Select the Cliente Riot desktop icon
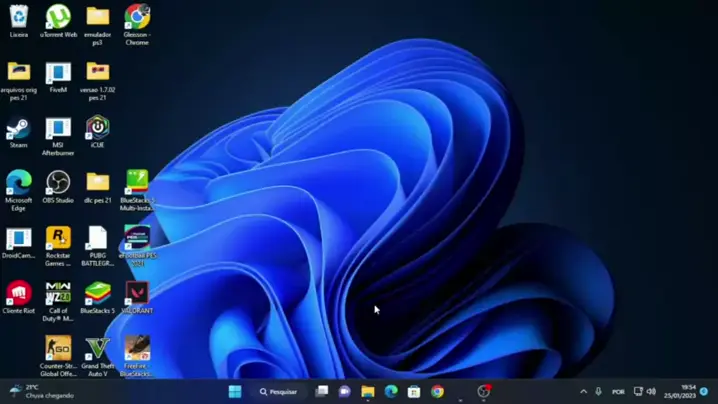 18,293
